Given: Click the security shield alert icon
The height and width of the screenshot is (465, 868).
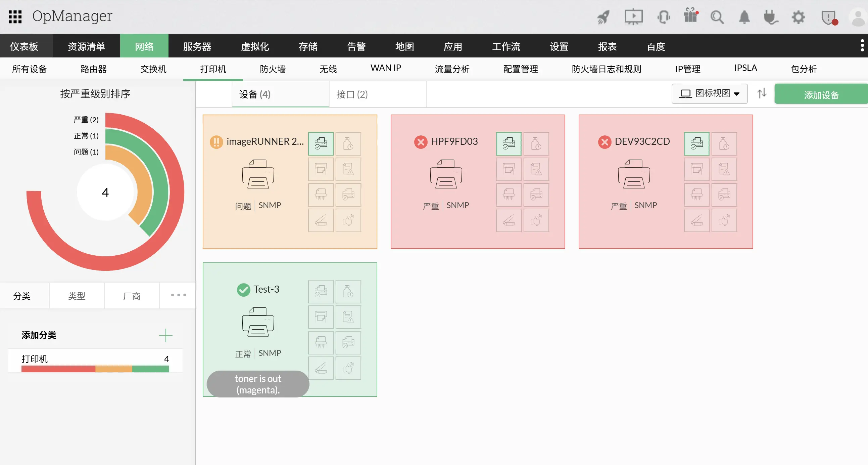Looking at the screenshot, I should tap(829, 17).
